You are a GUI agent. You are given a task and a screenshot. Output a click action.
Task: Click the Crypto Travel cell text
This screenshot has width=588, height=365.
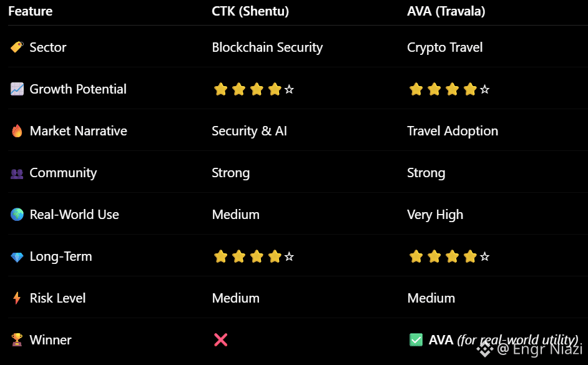(445, 47)
